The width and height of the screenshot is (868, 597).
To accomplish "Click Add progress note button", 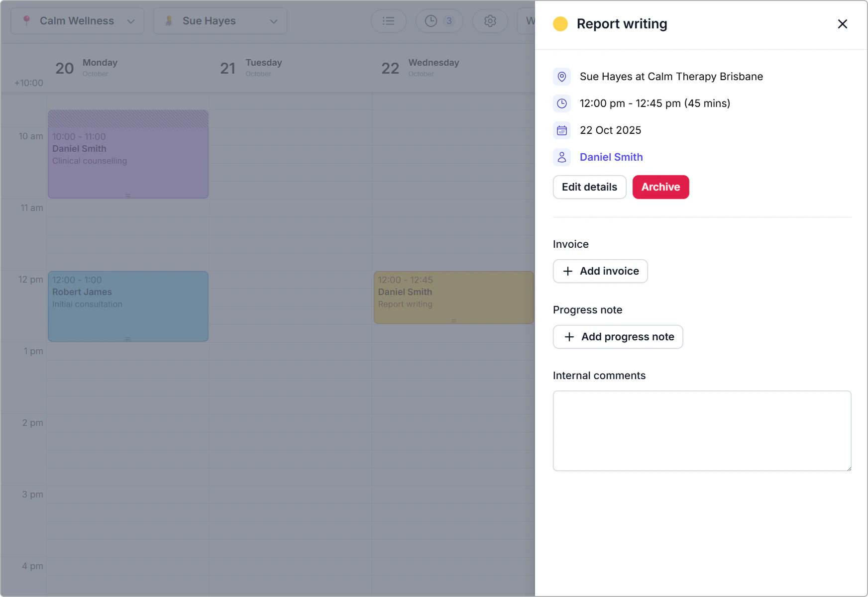I will coord(618,337).
